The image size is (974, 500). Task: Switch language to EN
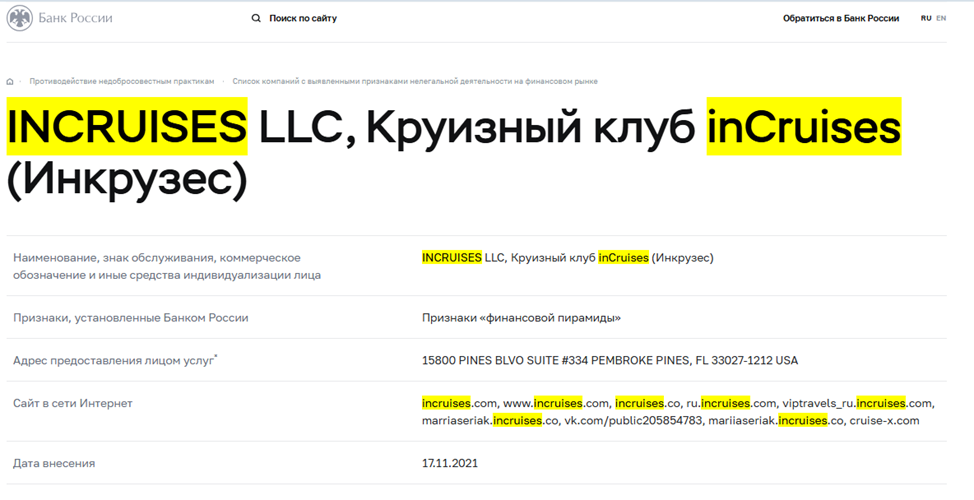(x=941, y=19)
